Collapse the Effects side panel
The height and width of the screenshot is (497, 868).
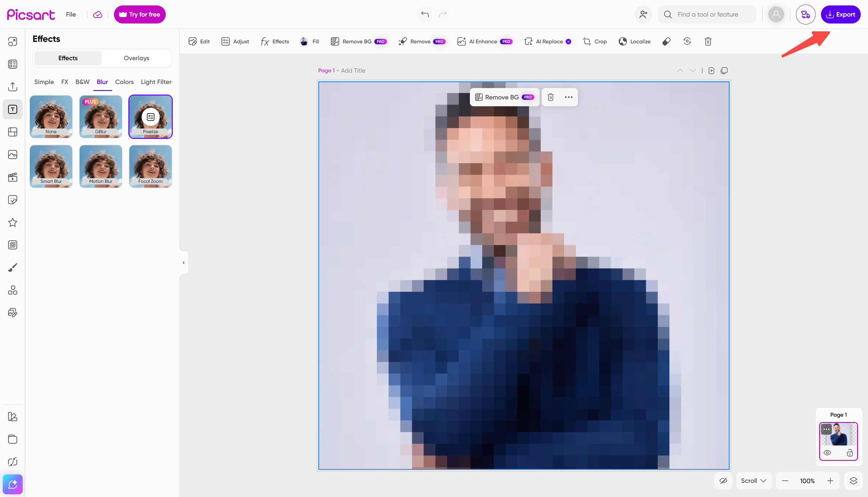click(x=184, y=262)
